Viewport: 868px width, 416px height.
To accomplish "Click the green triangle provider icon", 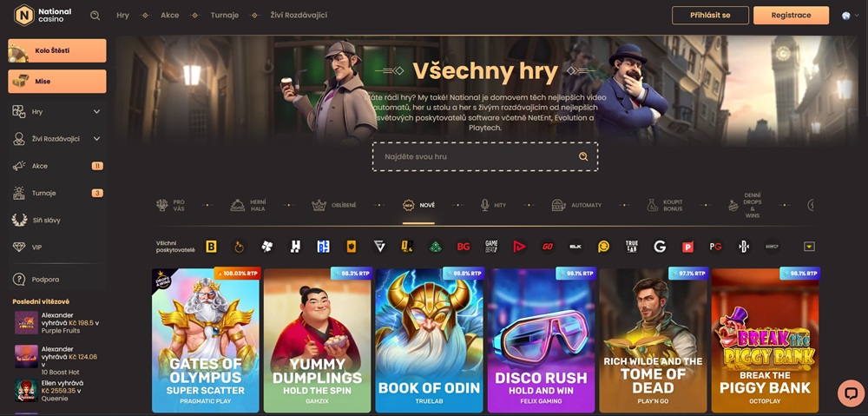I will coord(436,247).
